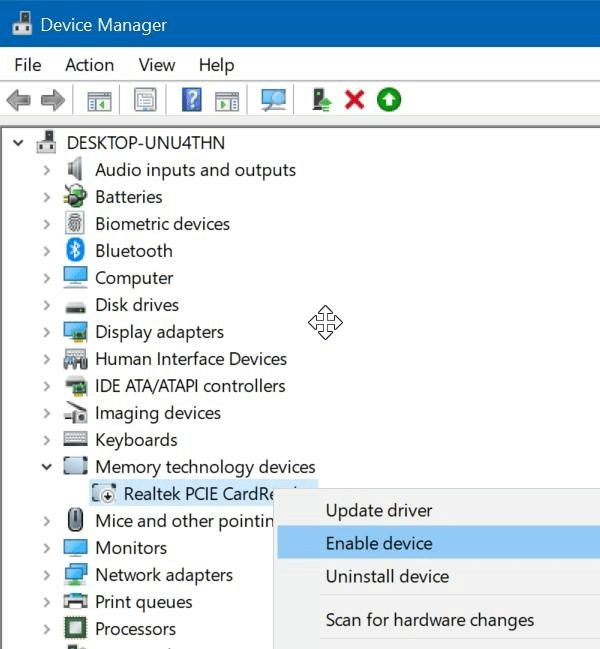Click the red X Uninstall device icon

coord(354,100)
